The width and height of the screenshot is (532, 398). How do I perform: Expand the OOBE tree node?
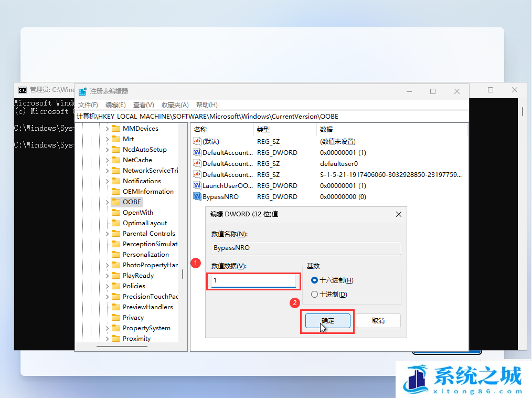pos(107,202)
